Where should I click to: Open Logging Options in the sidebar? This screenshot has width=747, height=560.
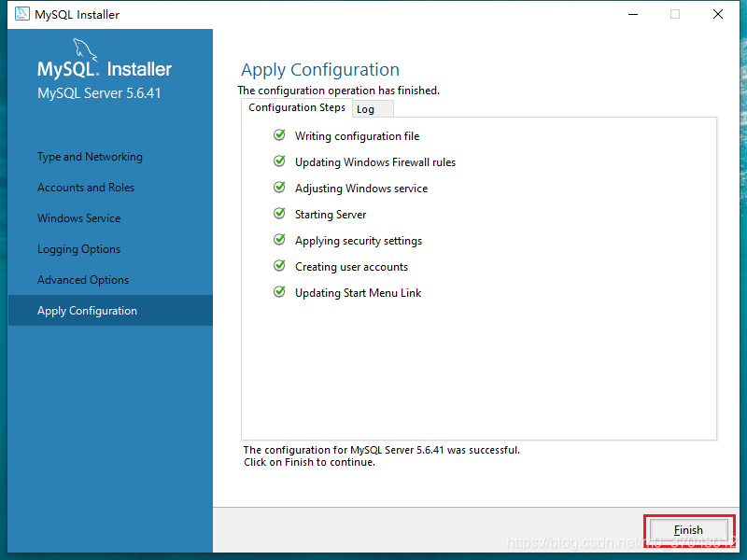pyautogui.click(x=79, y=249)
